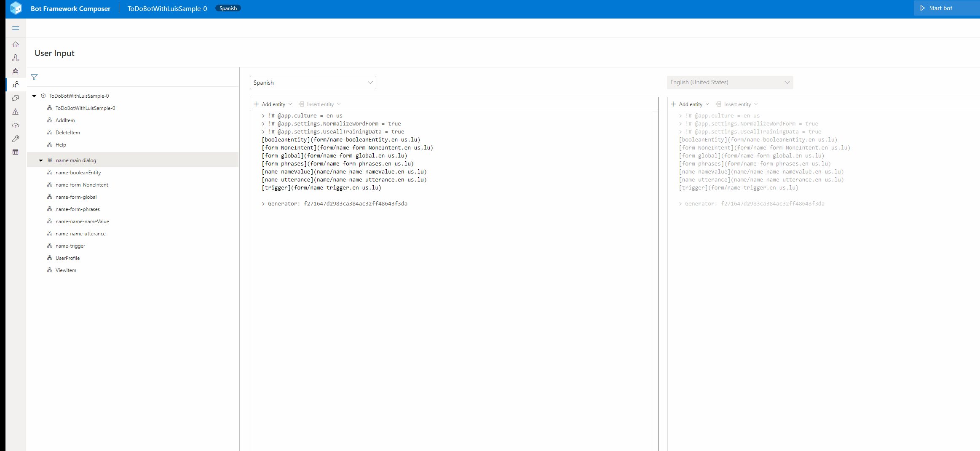Click the form icon beside name main dialog
This screenshot has height=451, width=980.
[50, 160]
